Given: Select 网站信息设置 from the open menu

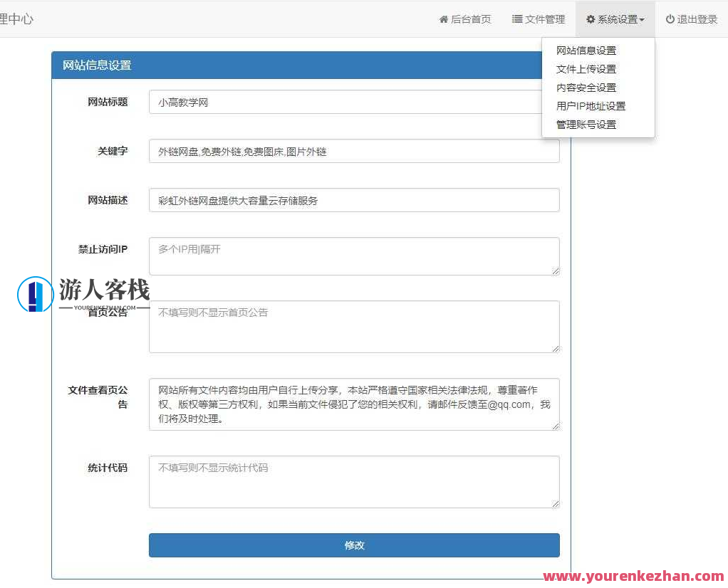Looking at the screenshot, I should tap(586, 51).
